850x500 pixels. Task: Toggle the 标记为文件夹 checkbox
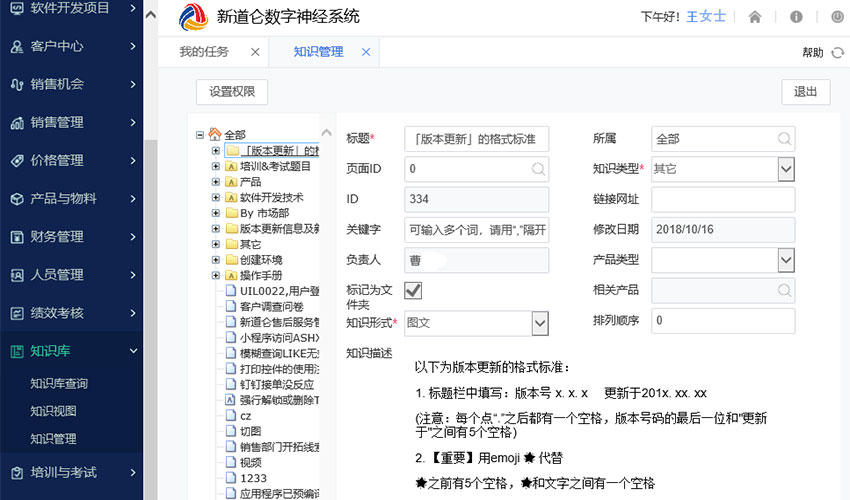point(413,290)
